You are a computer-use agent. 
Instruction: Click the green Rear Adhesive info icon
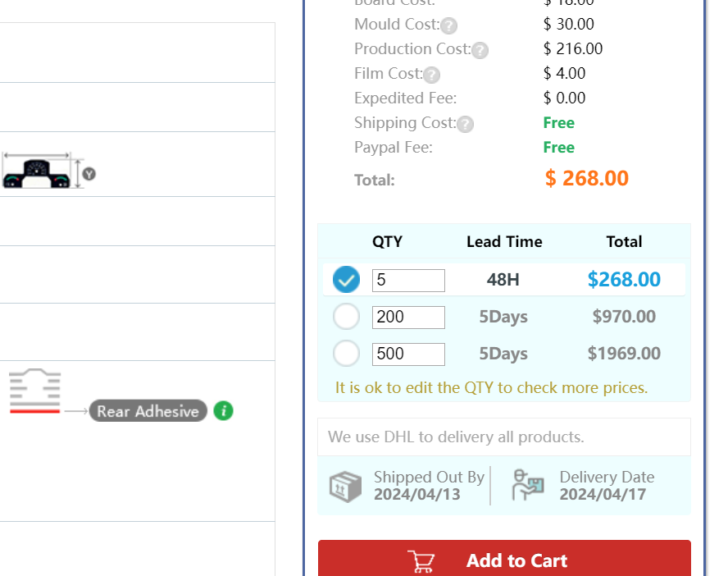point(223,411)
